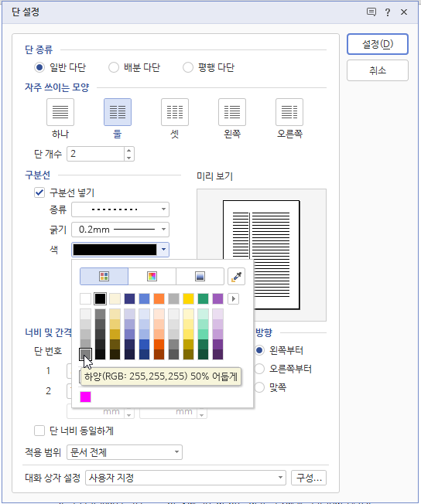Toggle the 색 color dropdown arrow
421x504 pixels.
click(163, 250)
